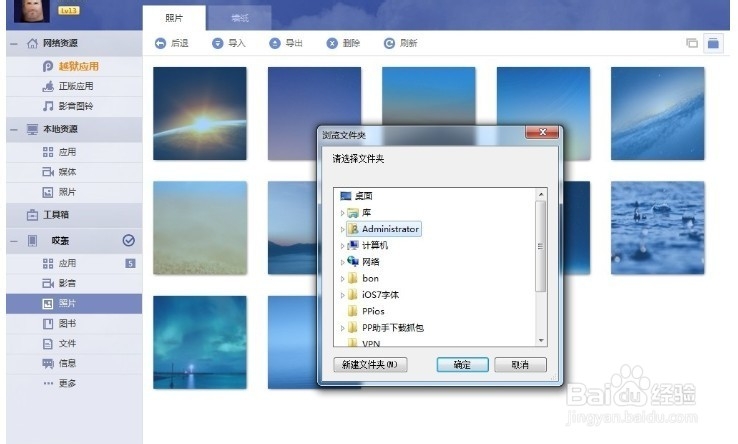The height and width of the screenshot is (444, 738).
Task: Click the user avatar at top left
Action: [32, 11]
